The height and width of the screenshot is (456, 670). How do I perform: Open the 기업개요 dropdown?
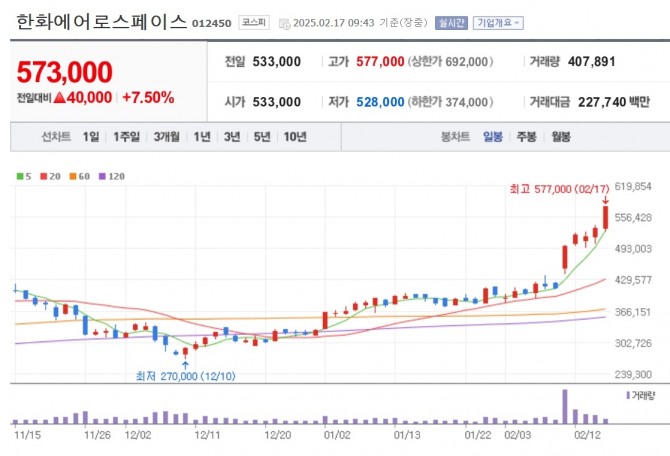point(500,23)
